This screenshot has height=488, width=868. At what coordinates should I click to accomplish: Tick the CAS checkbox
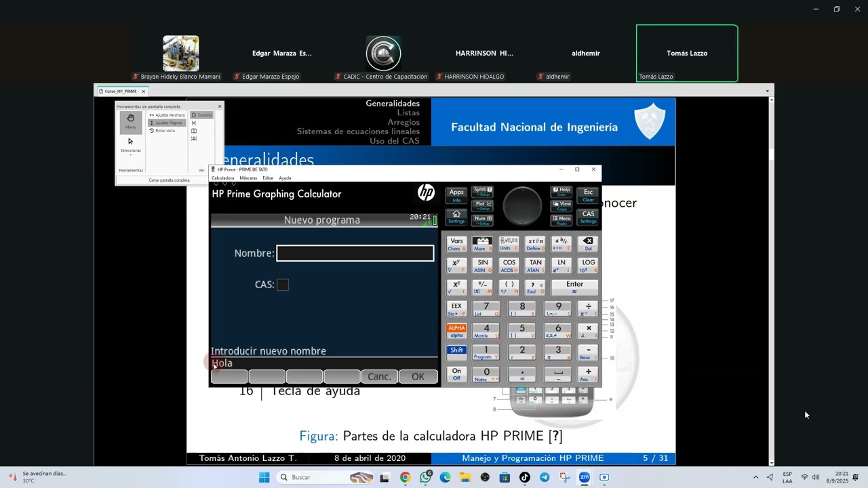(283, 285)
